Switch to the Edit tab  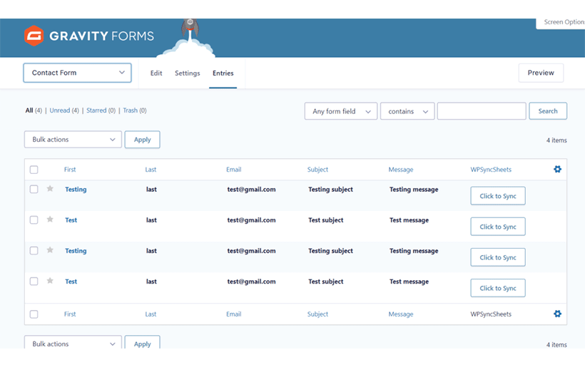click(x=156, y=73)
